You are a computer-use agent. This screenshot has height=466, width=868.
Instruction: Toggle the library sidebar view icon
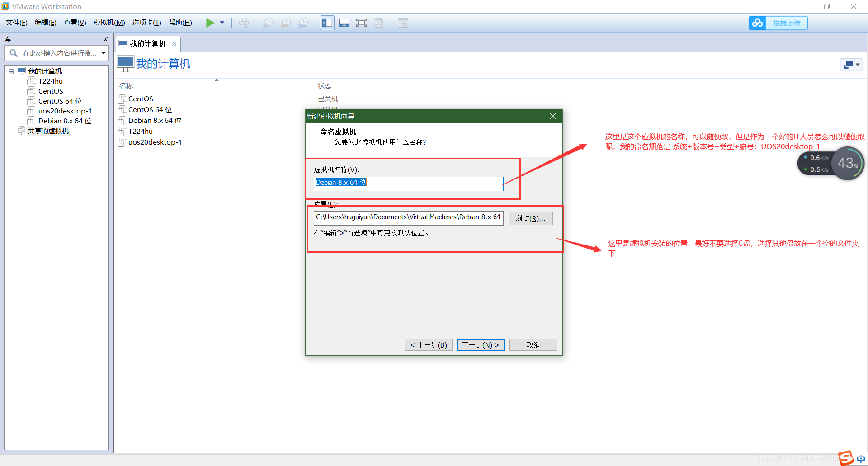[x=327, y=23]
